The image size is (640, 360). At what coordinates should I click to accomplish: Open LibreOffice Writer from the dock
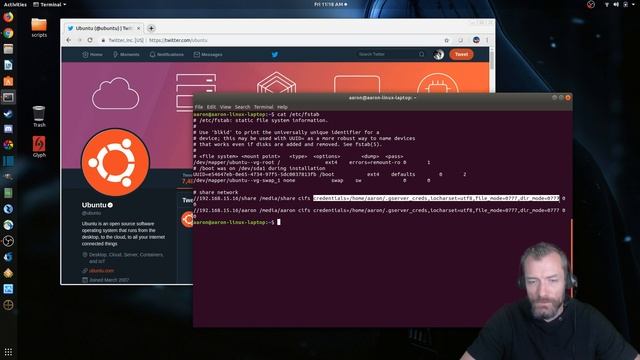click(x=8, y=65)
